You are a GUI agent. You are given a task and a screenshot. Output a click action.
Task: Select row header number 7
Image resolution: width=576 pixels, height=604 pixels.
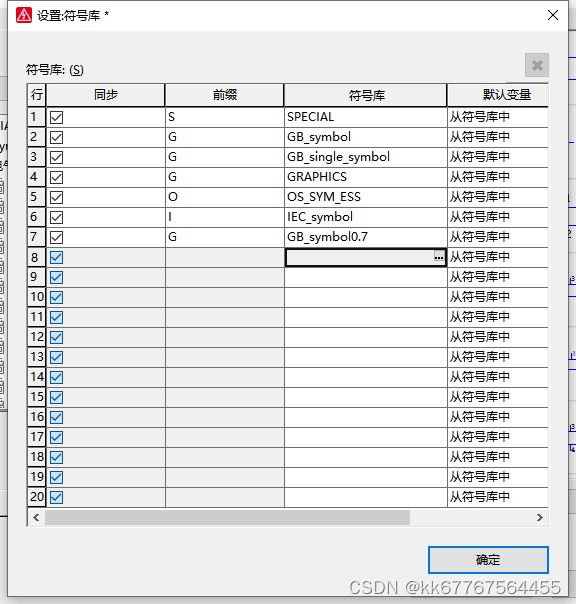[37, 237]
